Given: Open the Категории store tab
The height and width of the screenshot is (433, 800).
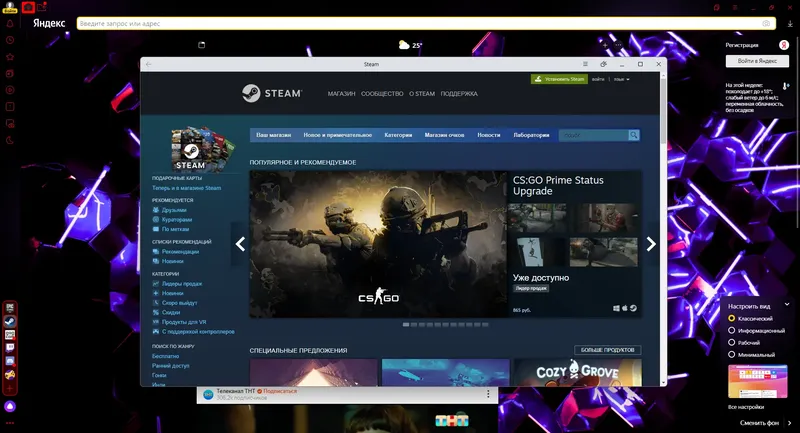Looking at the screenshot, I should (398, 135).
